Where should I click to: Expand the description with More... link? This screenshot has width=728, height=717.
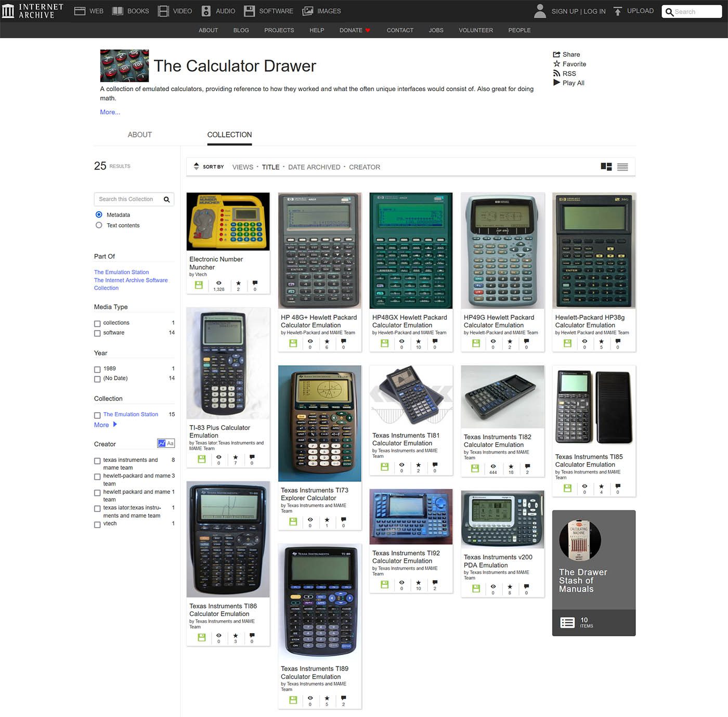pos(110,112)
